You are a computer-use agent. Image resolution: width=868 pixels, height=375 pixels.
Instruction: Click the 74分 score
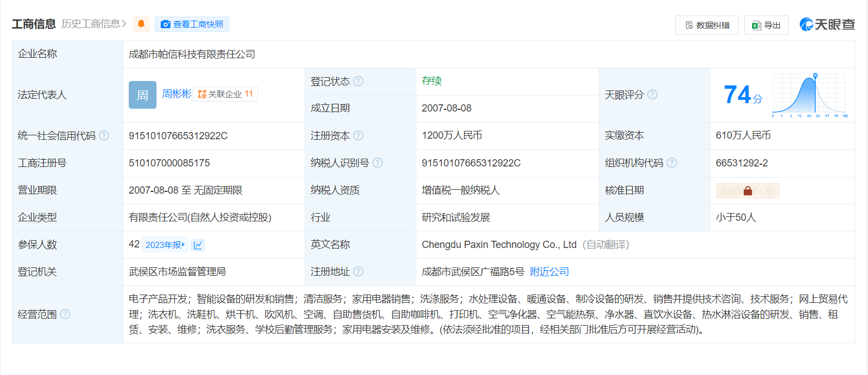click(x=743, y=95)
